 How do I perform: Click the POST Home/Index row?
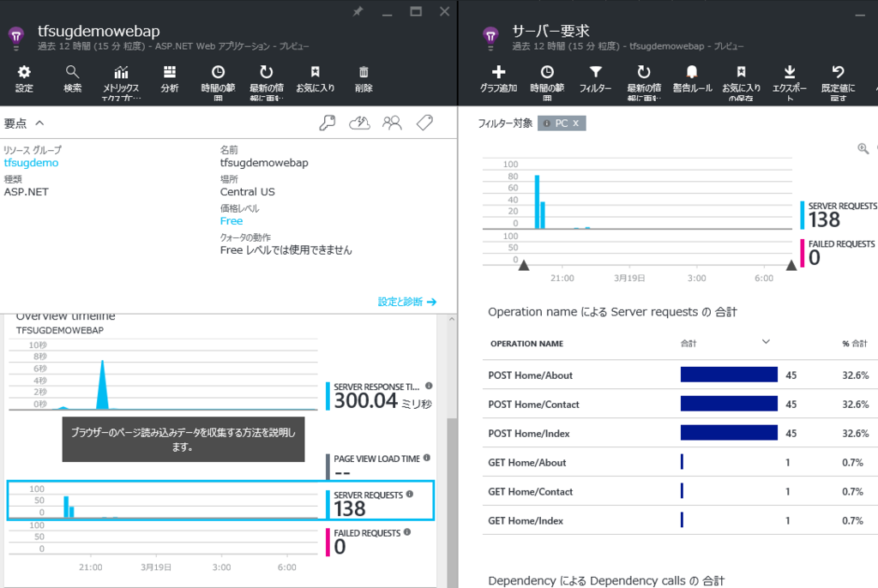tap(678, 434)
